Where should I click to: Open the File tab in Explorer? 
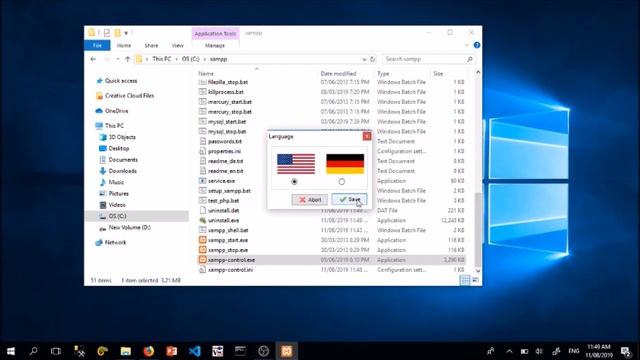97,45
